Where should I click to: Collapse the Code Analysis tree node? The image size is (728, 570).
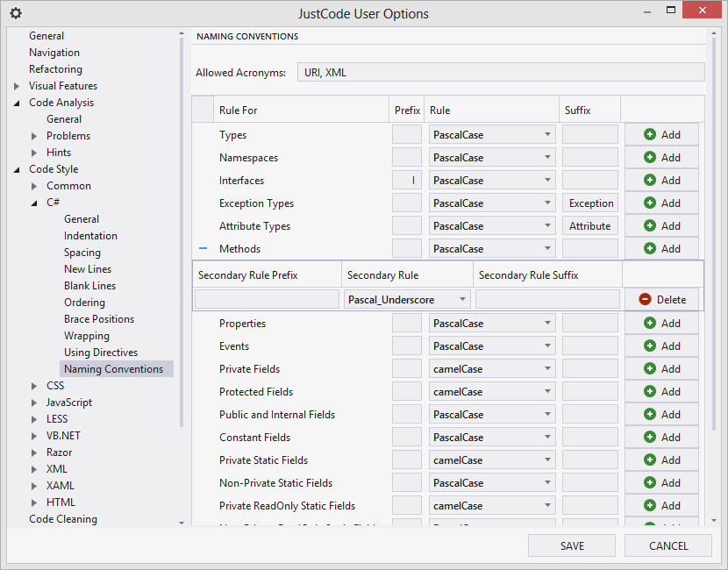click(17, 103)
